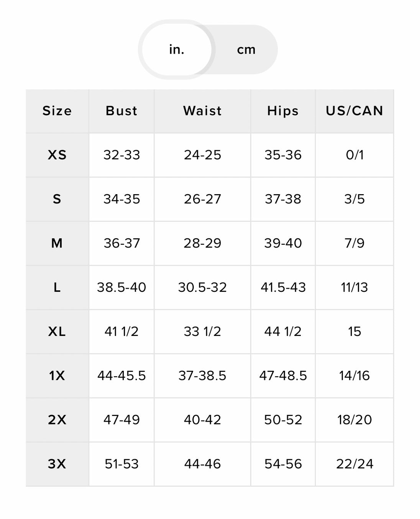
Task: Click the Bust column header
Action: [x=121, y=111]
